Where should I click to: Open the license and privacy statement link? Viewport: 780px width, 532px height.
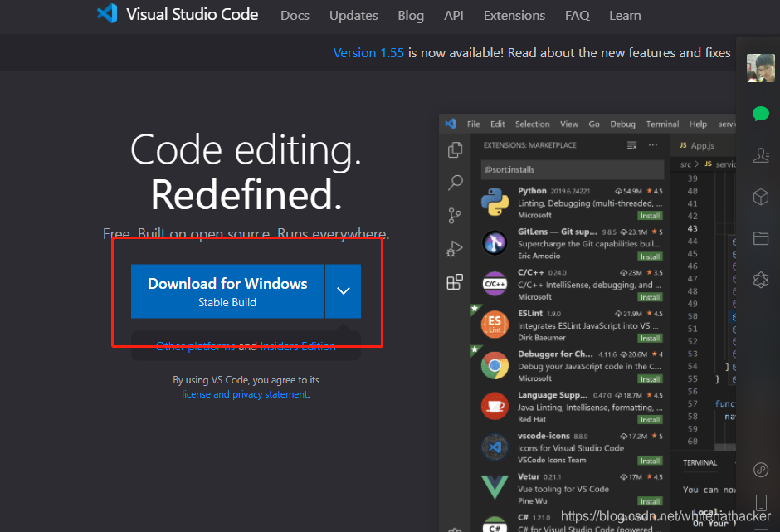[x=245, y=394]
